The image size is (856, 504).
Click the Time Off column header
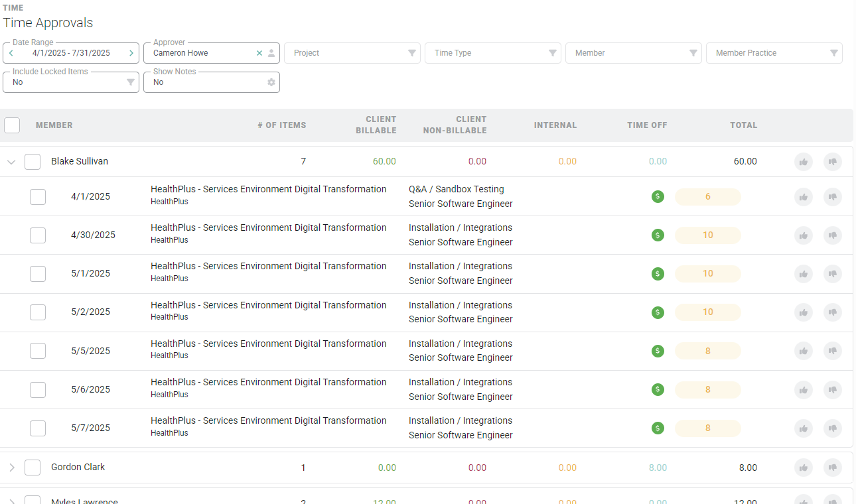[647, 125]
